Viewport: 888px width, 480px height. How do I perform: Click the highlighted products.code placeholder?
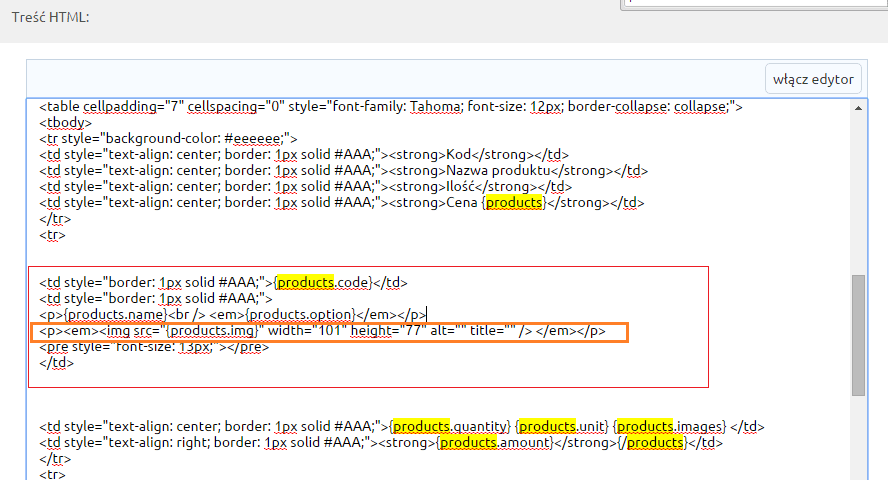click(x=324, y=282)
